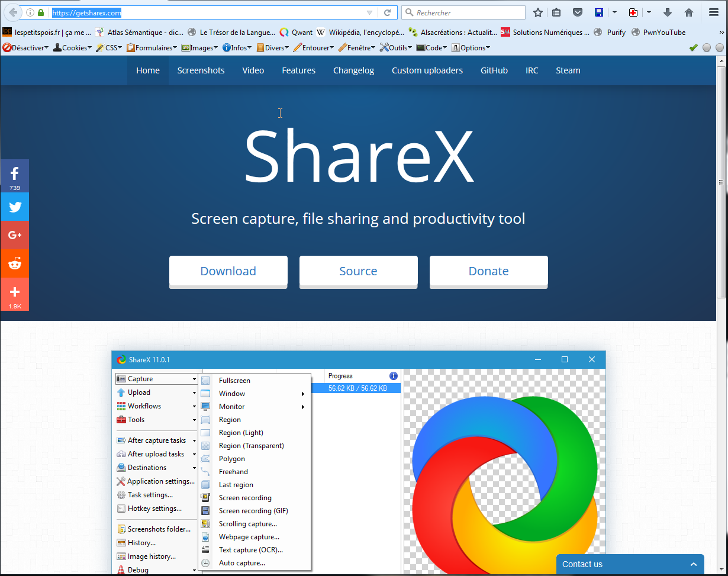Share via the Reddit icon

[15, 263]
